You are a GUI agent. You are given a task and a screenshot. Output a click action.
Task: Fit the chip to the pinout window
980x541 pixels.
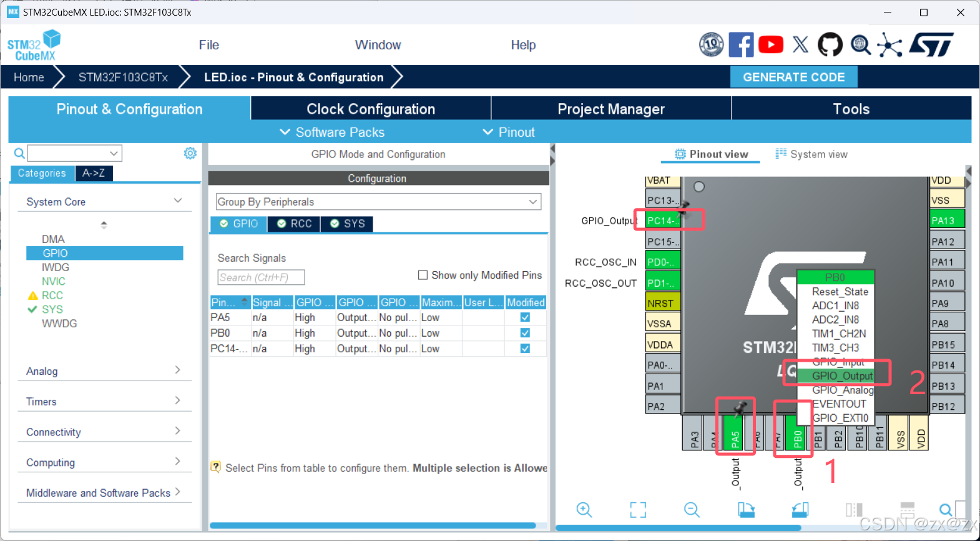click(x=638, y=510)
